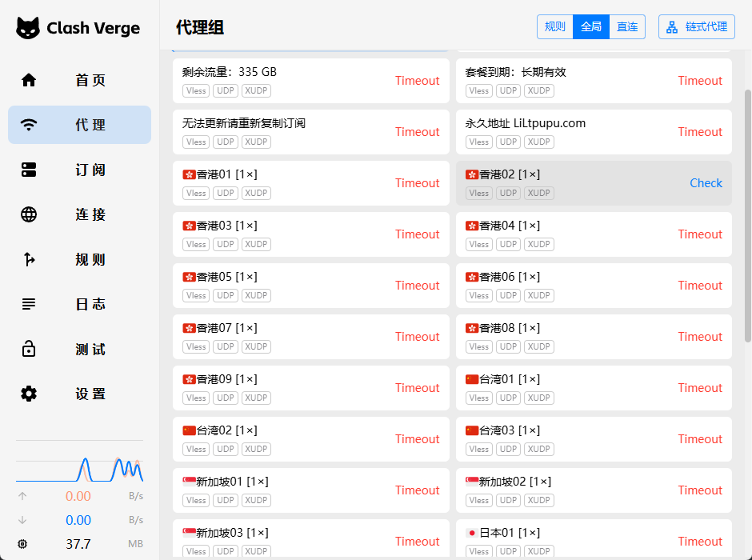Click the logs lines icon
Viewport: 752px width, 560px height.
coord(29,304)
